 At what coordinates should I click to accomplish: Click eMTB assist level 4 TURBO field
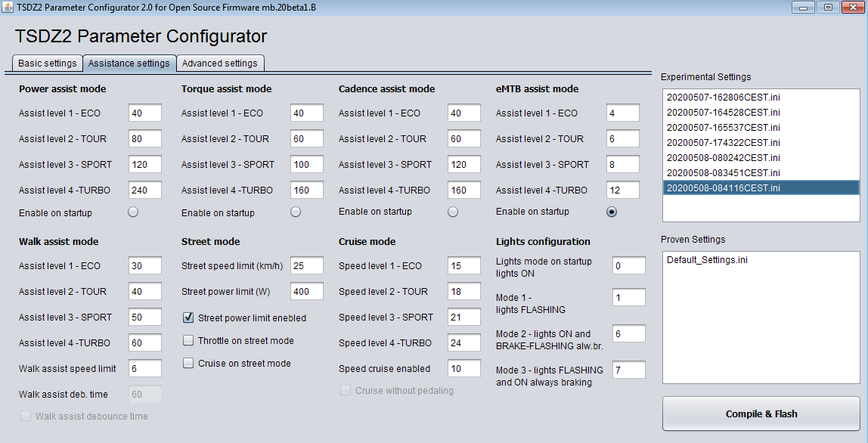click(623, 190)
